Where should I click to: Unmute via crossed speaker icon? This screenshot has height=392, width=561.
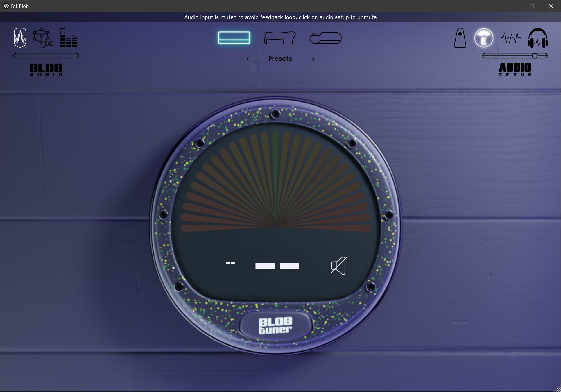339,266
